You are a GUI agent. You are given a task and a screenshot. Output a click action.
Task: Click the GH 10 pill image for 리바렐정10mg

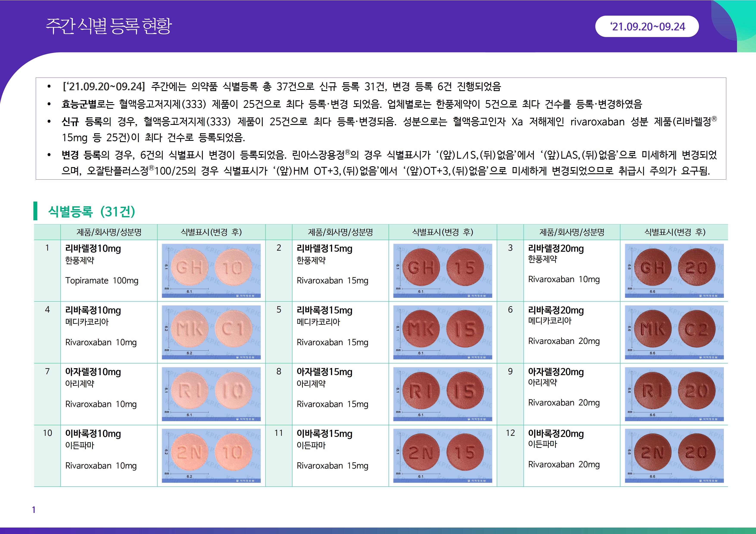click(211, 270)
